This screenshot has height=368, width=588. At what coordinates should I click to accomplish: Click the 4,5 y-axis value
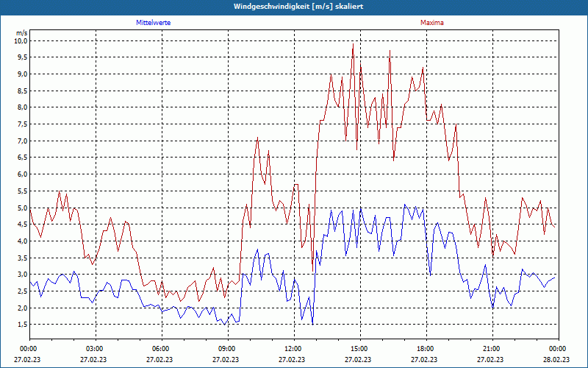click(x=23, y=224)
